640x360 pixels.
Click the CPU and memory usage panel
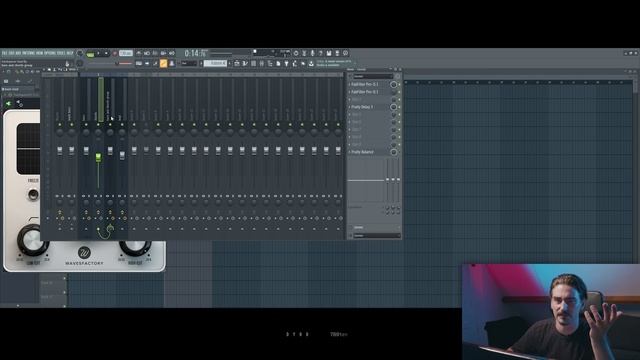(272, 53)
